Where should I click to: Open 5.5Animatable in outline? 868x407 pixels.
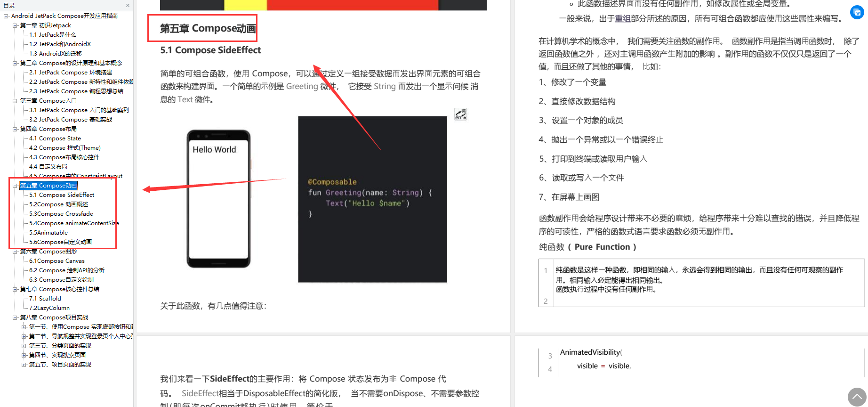48,233
